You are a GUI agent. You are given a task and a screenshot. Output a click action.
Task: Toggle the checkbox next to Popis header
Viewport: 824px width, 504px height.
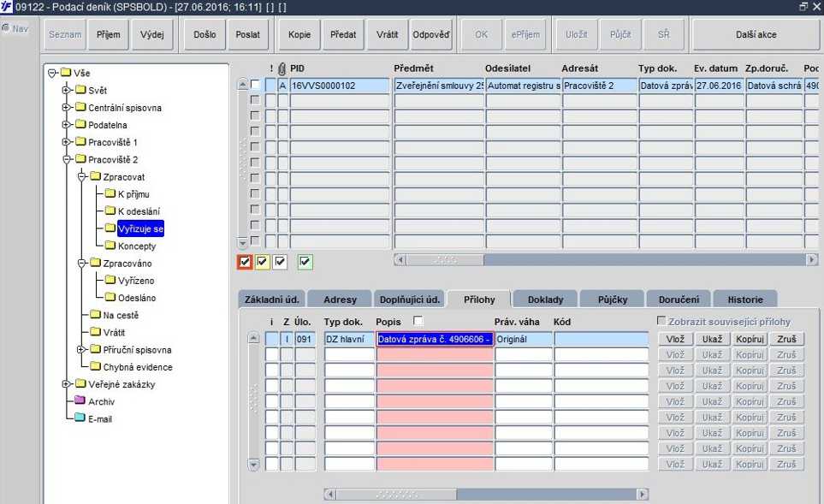click(x=418, y=320)
